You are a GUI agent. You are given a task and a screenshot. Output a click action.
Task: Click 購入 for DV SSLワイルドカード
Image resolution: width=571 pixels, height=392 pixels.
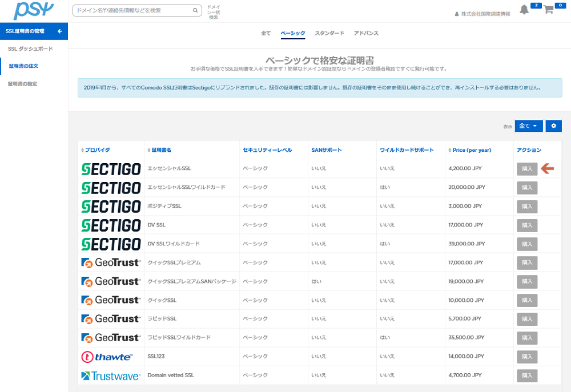tap(527, 244)
